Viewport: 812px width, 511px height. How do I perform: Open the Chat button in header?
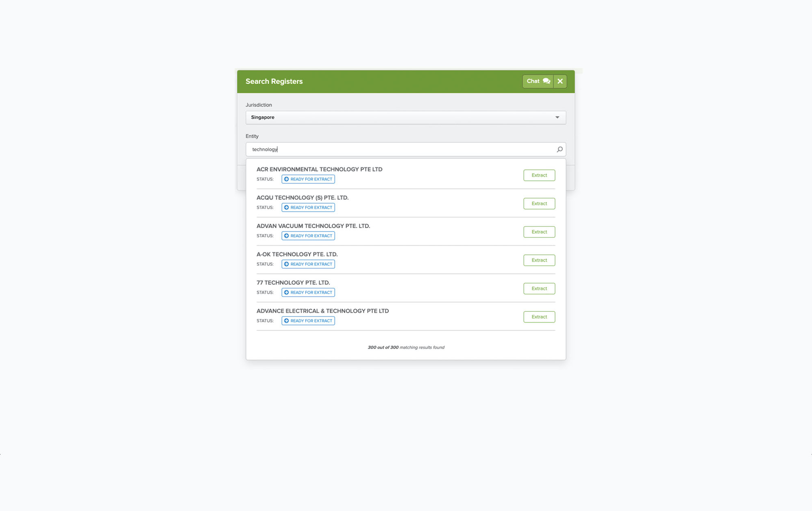tap(538, 81)
